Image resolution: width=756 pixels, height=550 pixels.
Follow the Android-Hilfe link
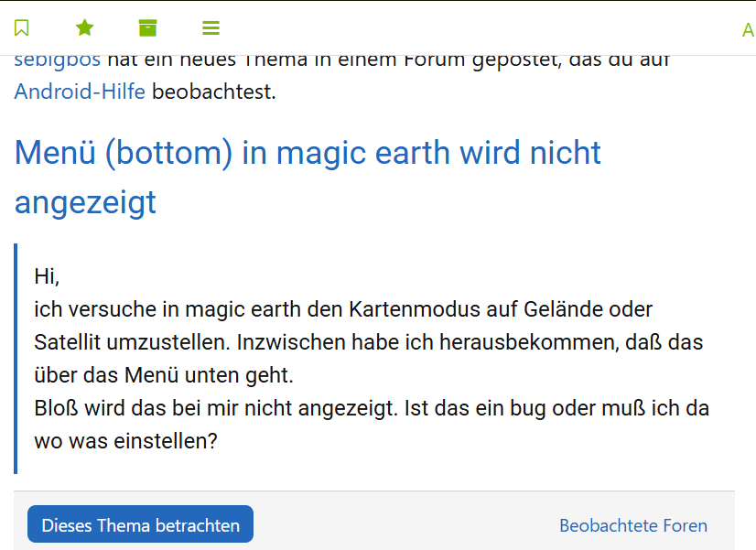tap(80, 92)
